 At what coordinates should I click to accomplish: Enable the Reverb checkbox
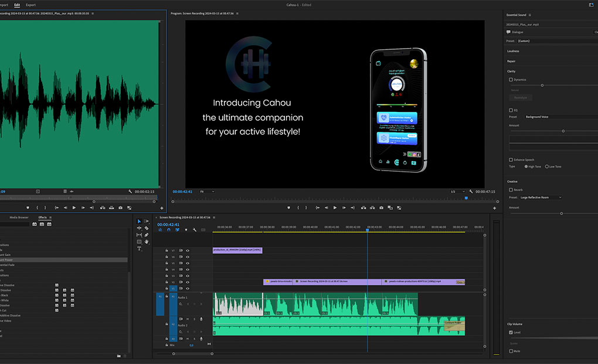[x=511, y=190]
